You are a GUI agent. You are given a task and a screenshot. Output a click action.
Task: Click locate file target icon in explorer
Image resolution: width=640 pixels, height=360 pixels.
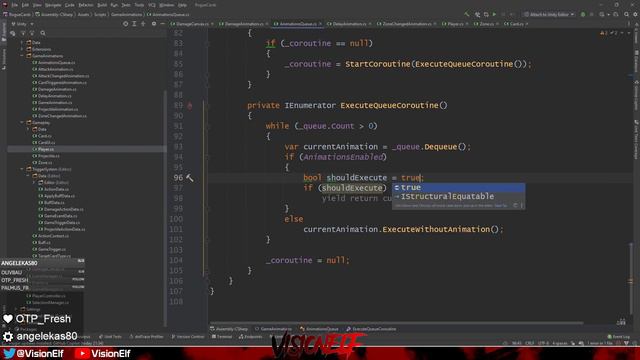point(125,24)
